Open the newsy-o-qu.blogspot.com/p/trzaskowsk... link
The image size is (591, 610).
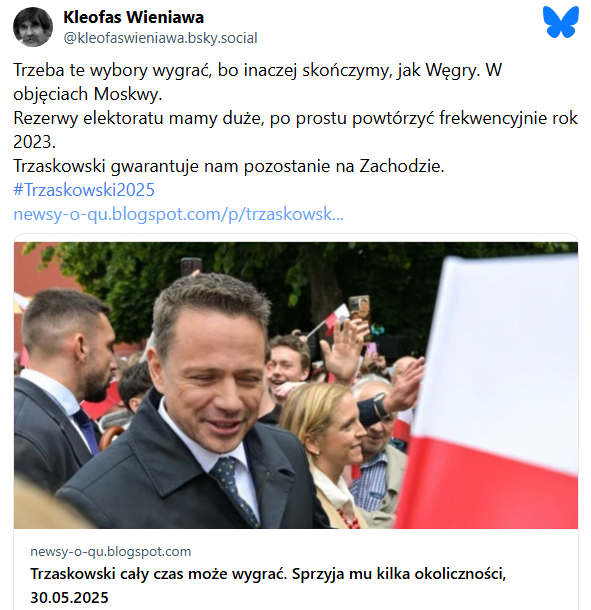pos(178,214)
